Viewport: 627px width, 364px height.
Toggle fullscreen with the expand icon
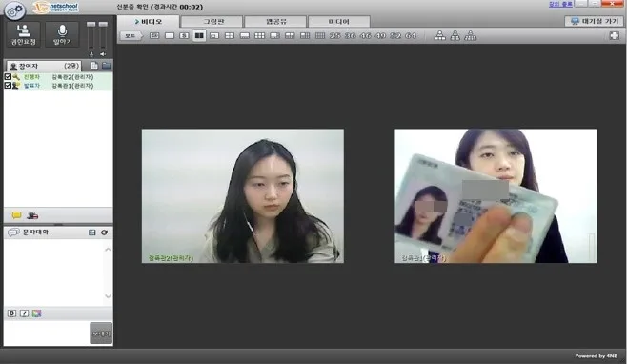[615, 35]
